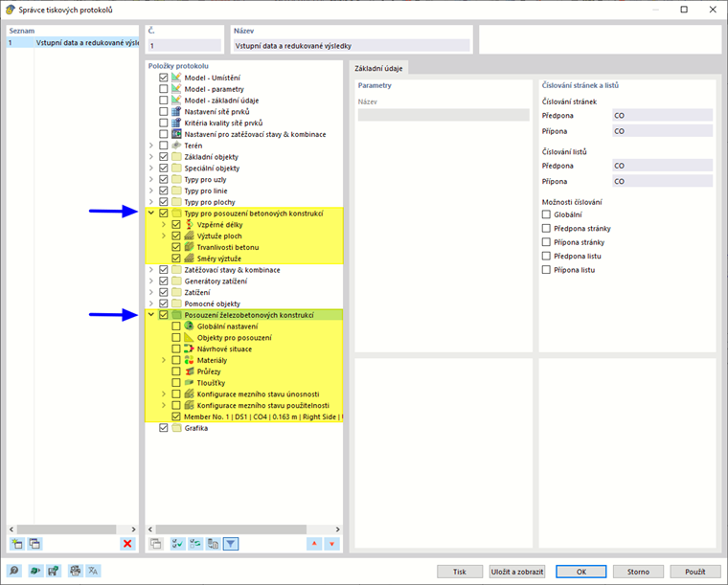
Task: Enable the Předpona stránky checkbox
Action: pos(546,228)
